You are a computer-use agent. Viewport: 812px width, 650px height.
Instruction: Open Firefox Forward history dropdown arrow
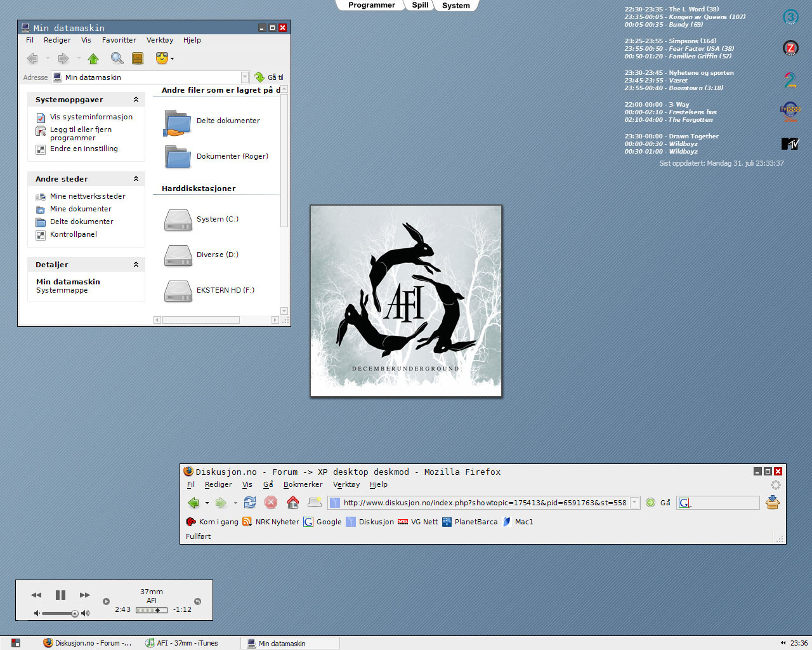point(235,503)
